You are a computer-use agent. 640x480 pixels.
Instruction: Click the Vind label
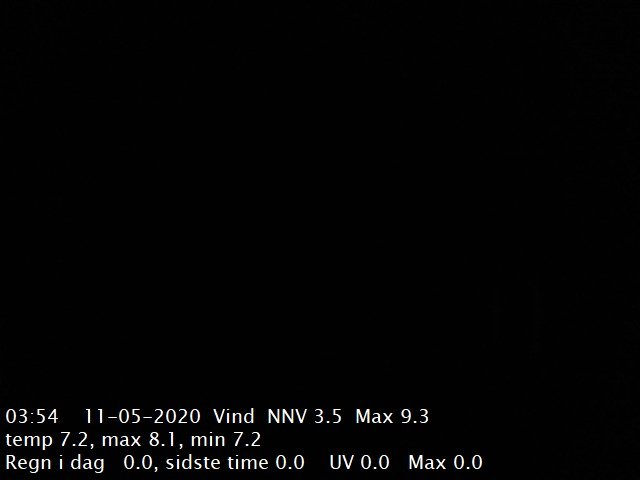234,416
